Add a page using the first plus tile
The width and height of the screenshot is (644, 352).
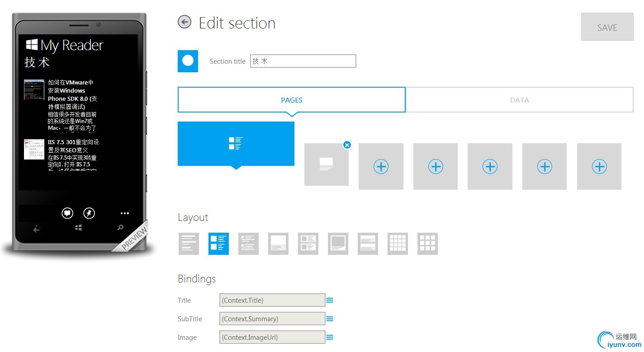click(x=381, y=167)
